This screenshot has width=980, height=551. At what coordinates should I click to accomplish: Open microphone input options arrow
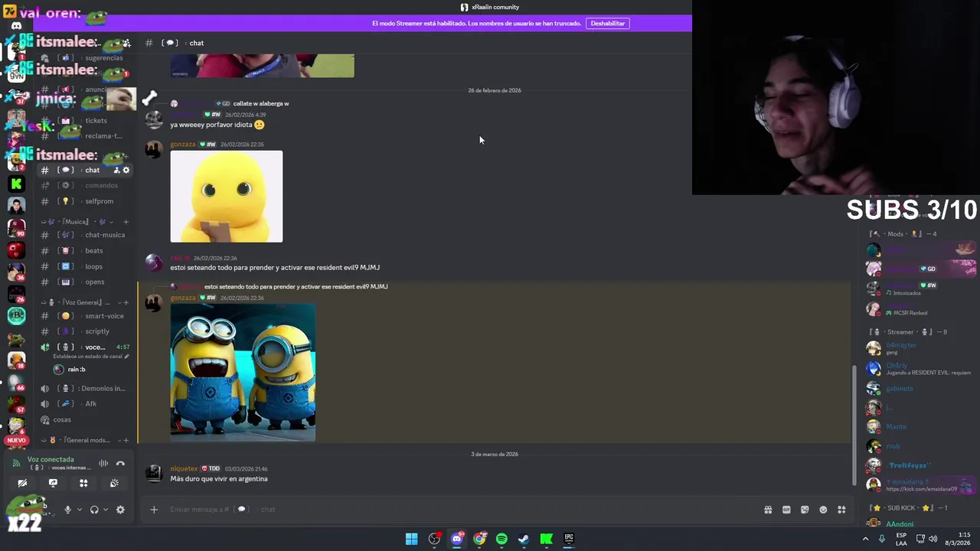pyautogui.click(x=79, y=510)
